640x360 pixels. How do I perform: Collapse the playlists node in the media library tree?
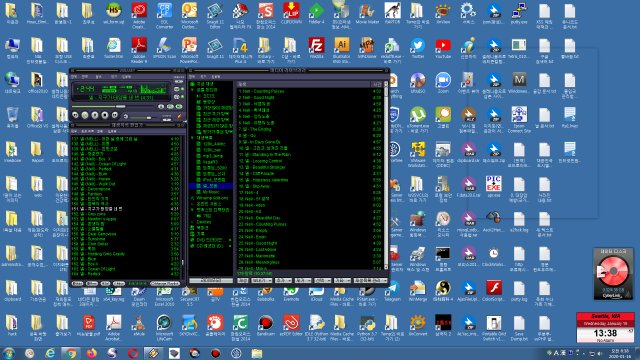(192, 138)
